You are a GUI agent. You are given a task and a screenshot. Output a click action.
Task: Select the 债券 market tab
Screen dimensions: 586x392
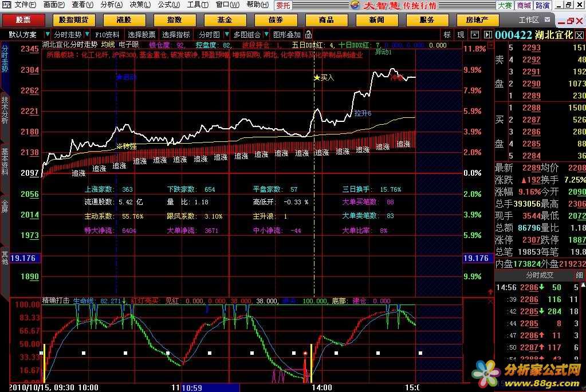coord(276,20)
